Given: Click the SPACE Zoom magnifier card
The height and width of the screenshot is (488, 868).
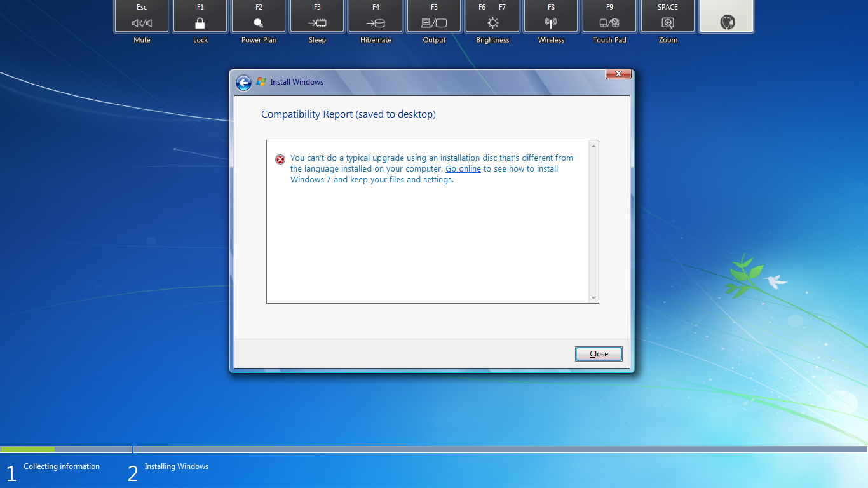Looking at the screenshot, I should [668, 17].
